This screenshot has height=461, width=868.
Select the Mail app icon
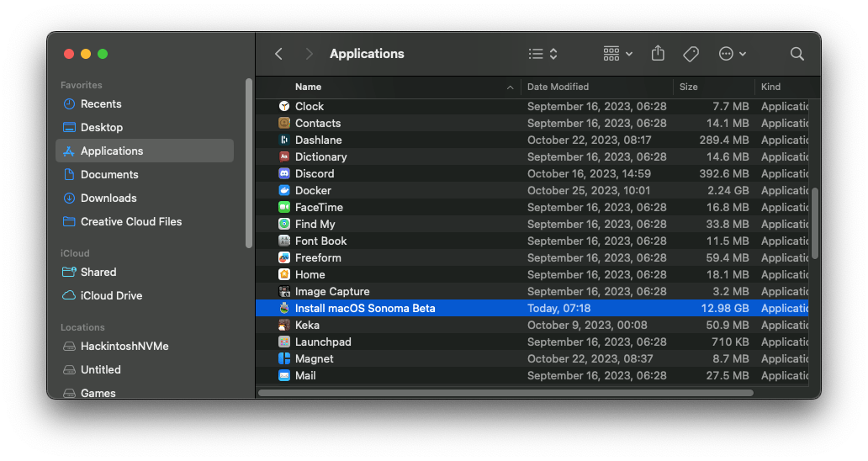[284, 375]
